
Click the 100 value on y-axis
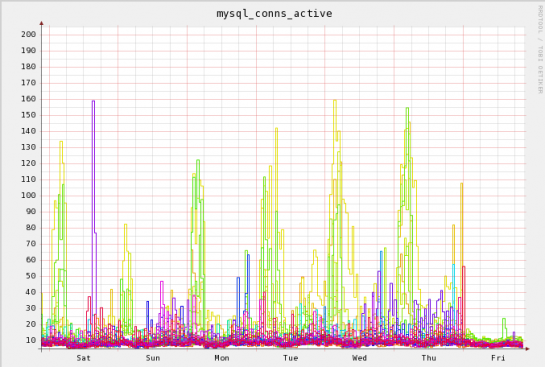click(29, 195)
